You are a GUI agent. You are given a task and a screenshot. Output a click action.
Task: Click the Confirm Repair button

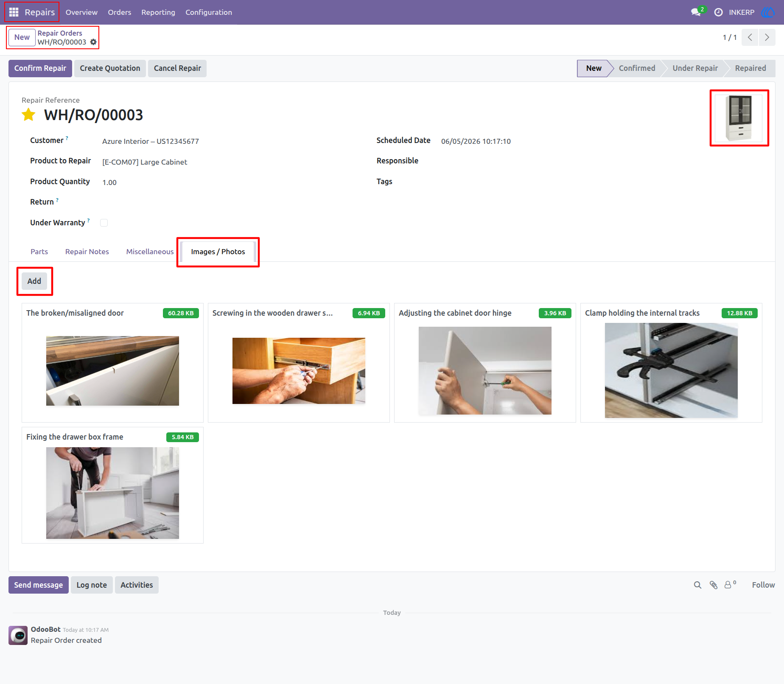pos(40,68)
